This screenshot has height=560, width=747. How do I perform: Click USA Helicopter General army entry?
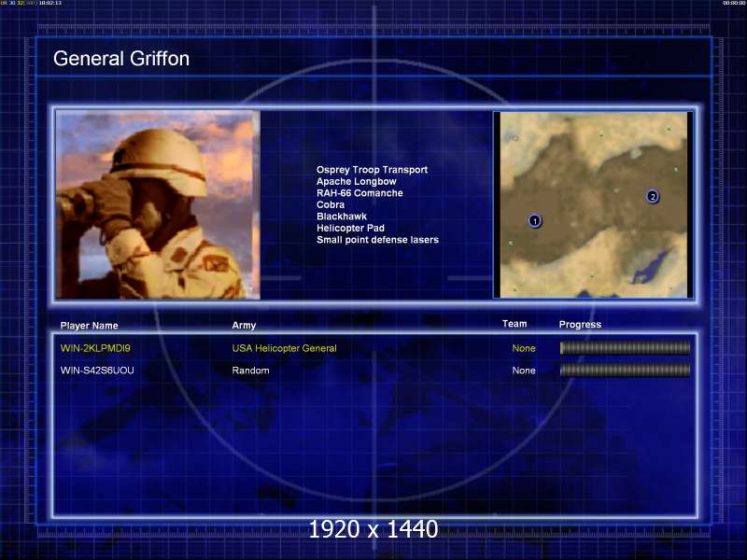(x=285, y=348)
